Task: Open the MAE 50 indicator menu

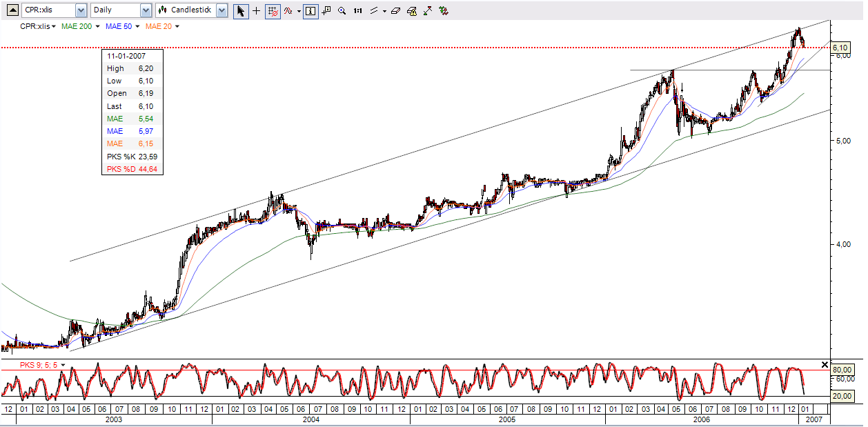Action: tap(123, 26)
